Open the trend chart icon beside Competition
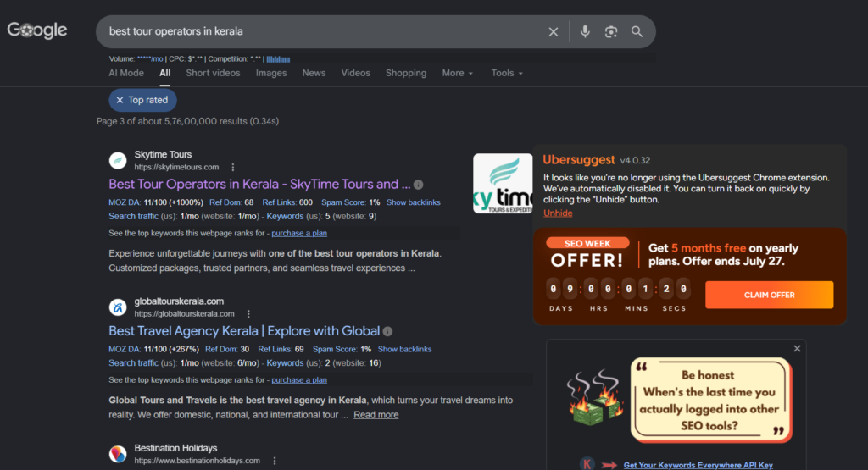 click(278, 59)
